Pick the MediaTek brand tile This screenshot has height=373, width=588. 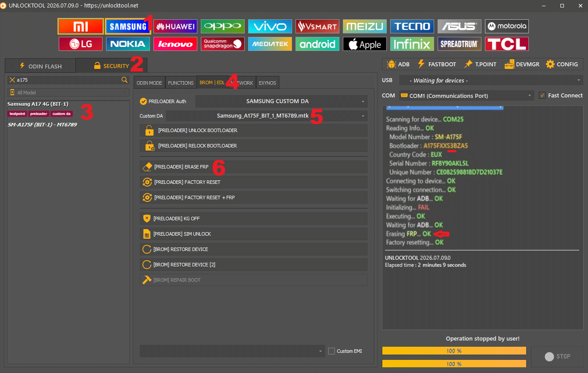tap(270, 44)
